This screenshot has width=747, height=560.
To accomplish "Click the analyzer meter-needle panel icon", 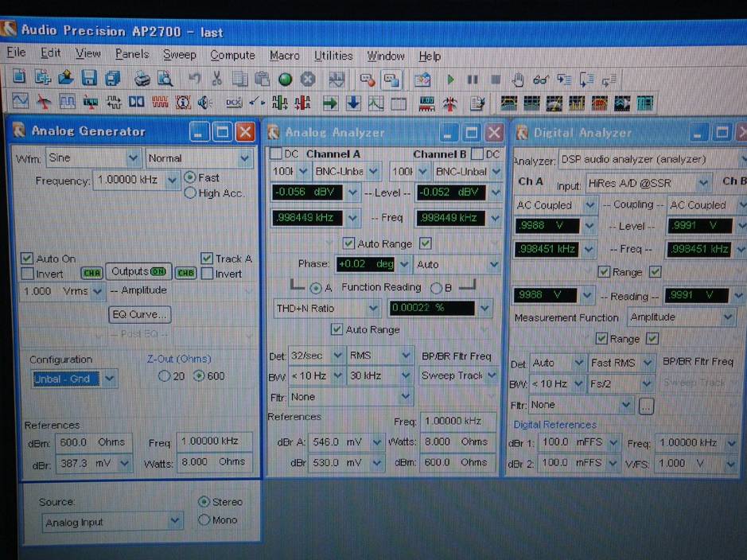I will (x=44, y=101).
